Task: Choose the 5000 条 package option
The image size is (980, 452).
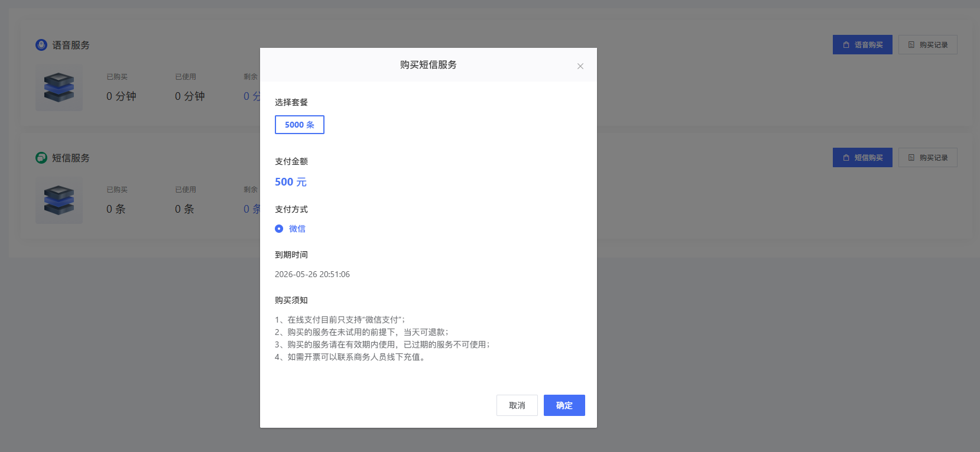Action: (300, 125)
